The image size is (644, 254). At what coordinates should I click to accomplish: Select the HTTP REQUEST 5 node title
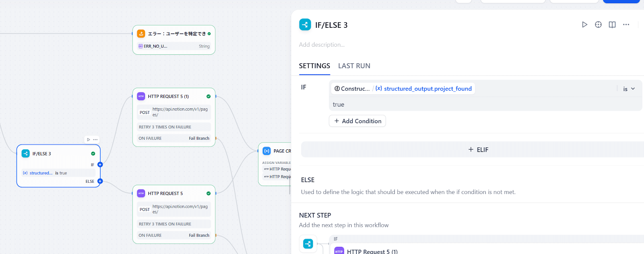pos(165,193)
